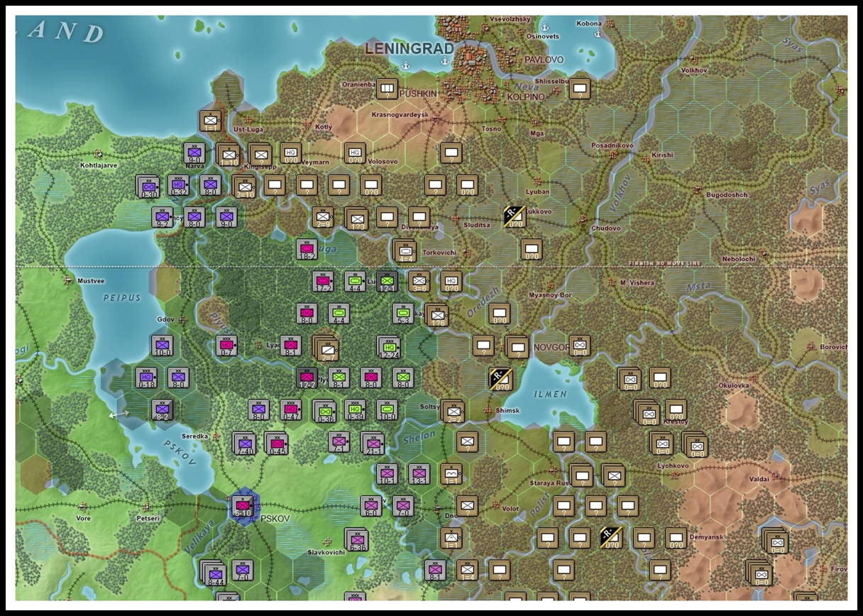The height and width of the screenshot is (616, 863).
Task: Click the purple 10-0 division near Gdov
Action: click(162, 346)
